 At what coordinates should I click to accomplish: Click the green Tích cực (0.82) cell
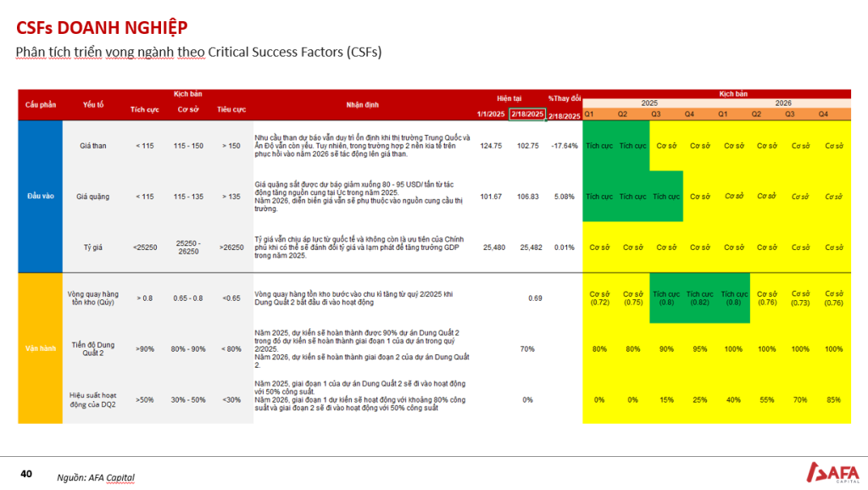point(699,298)
